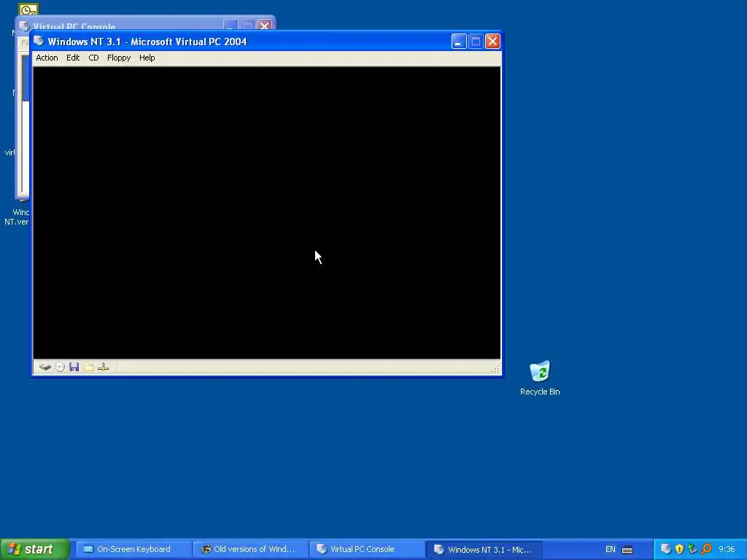This screenshot has height=560, width=747.
Task: Click the network adapter status icon
Action: pyautogui.click(x=103, y=367)
